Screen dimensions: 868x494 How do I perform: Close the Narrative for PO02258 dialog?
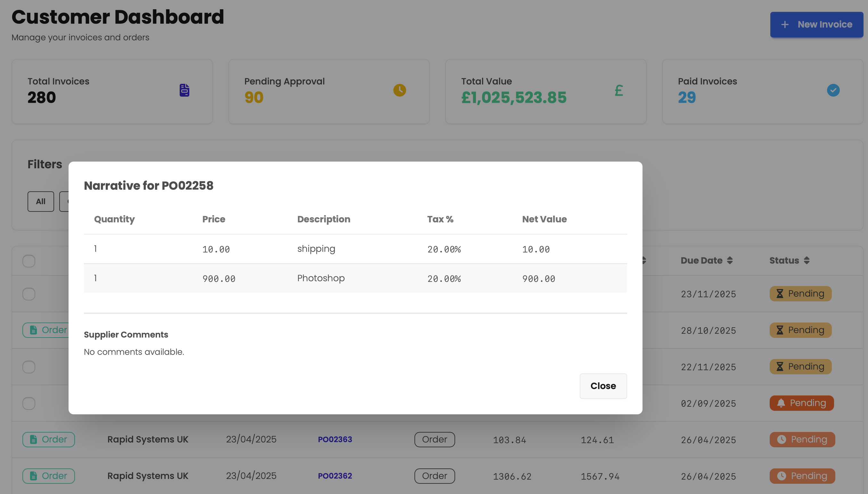coord(603,386)
